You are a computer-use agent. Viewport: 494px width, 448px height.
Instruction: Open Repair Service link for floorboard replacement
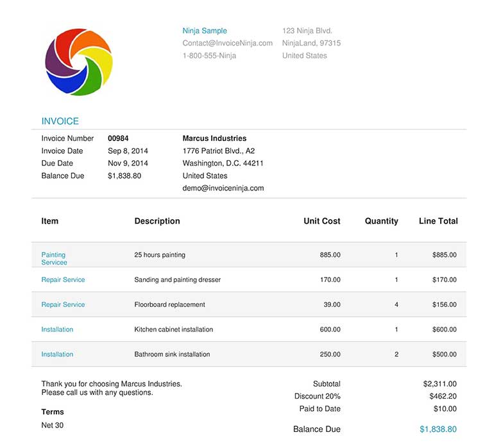(63, 304)
